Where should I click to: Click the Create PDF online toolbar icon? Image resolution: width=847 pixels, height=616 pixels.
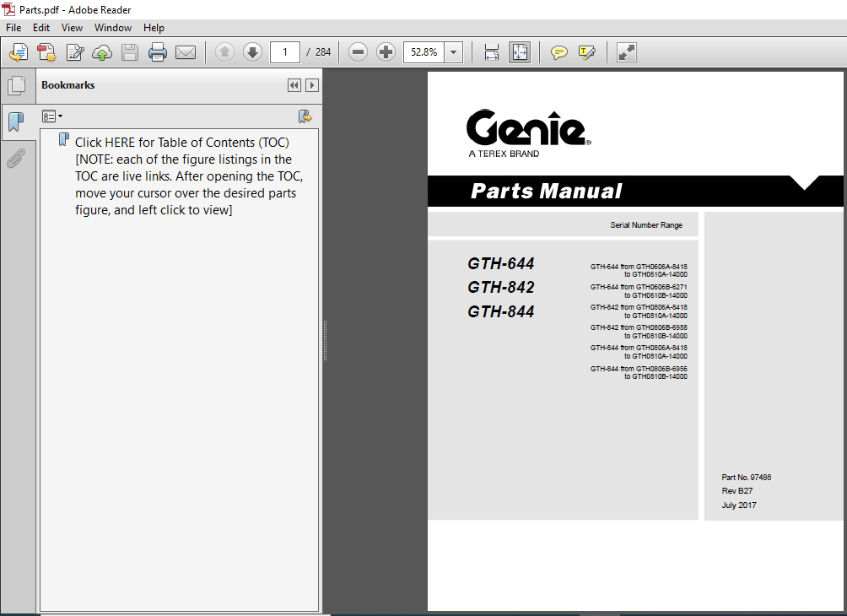coord(19,52)
